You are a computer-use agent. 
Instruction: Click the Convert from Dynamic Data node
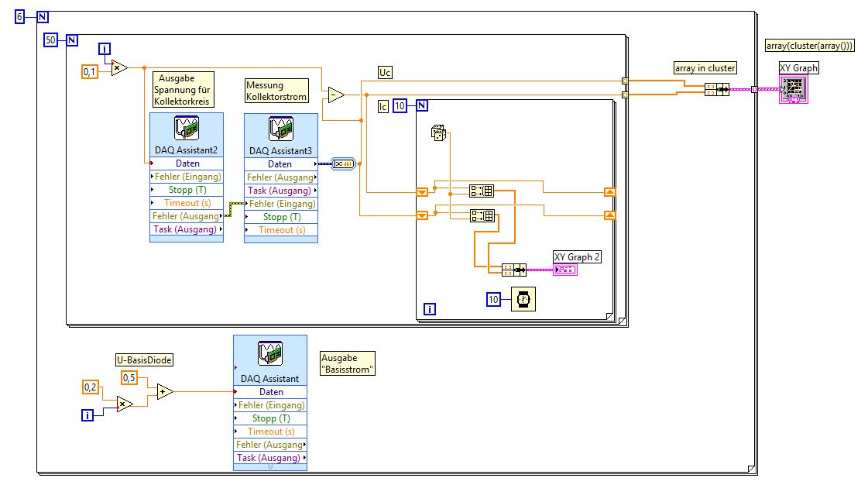(x=343, y=164)
